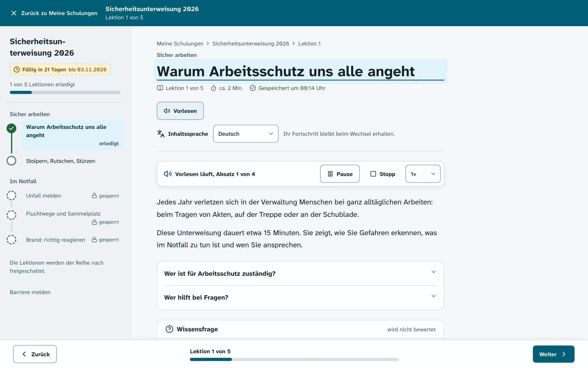Continue with the Weiter button

click(x=553, y=354)
